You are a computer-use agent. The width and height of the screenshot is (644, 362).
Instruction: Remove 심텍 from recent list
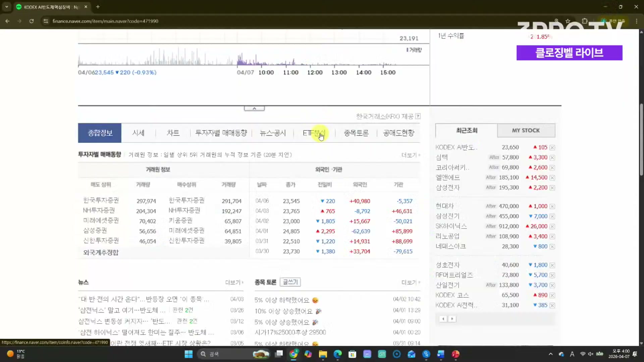tap(552, 158)
